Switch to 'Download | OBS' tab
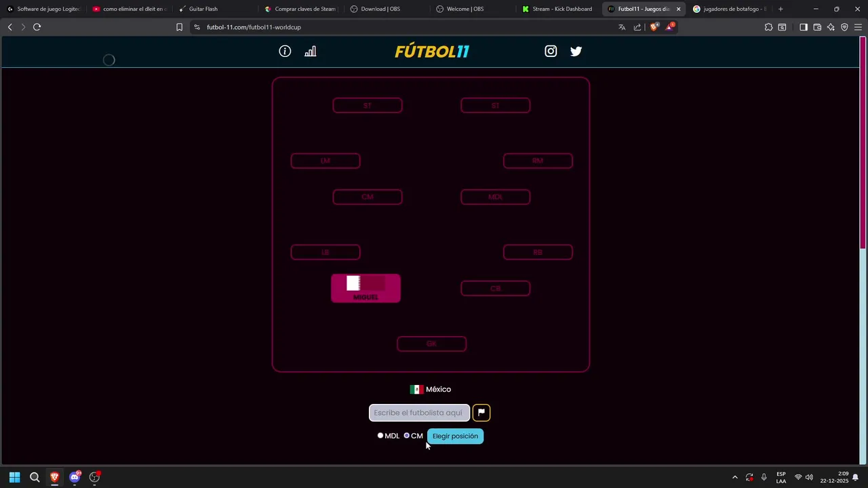 (x=387, y=9)
